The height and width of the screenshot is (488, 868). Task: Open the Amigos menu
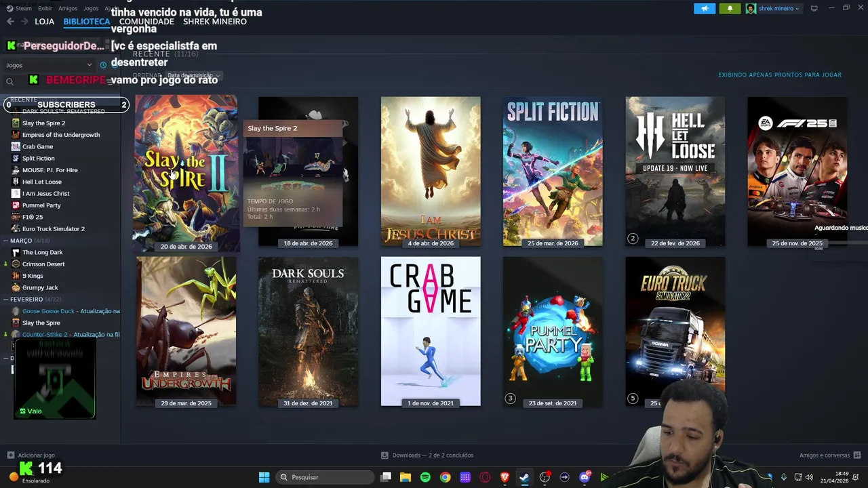point(68,8)
